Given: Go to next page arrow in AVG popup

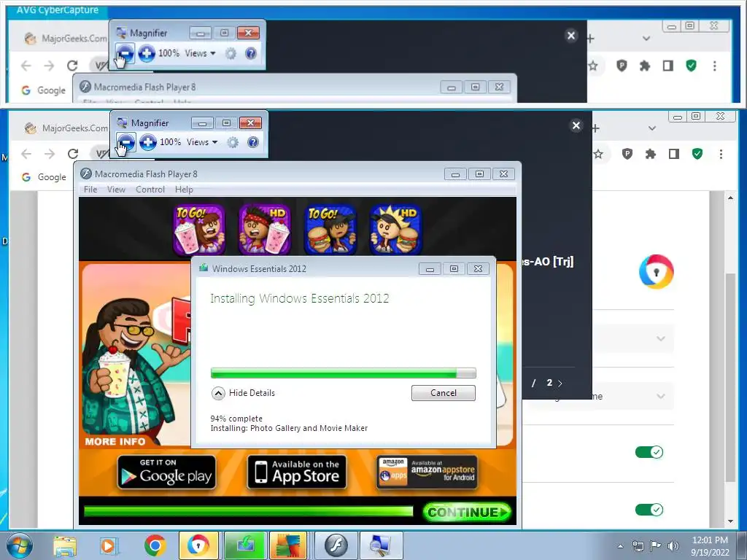Looking at the screenshot, I should [560, 384].
